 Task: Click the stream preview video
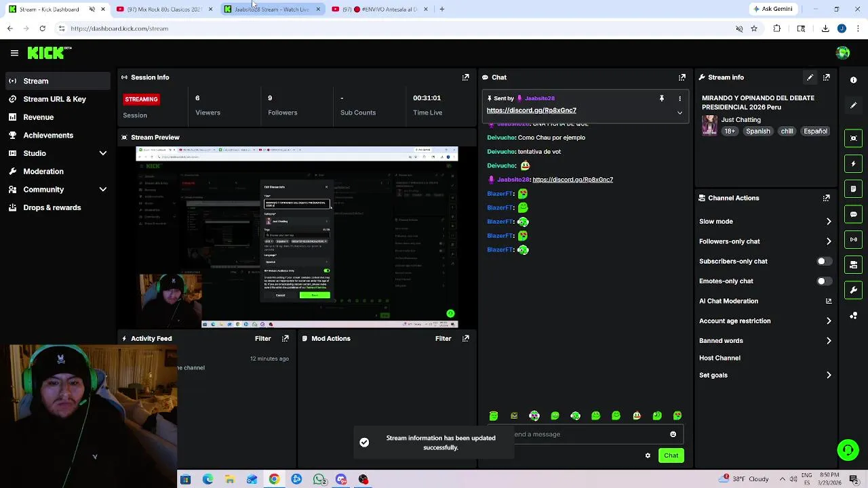(x=297, y=237)
